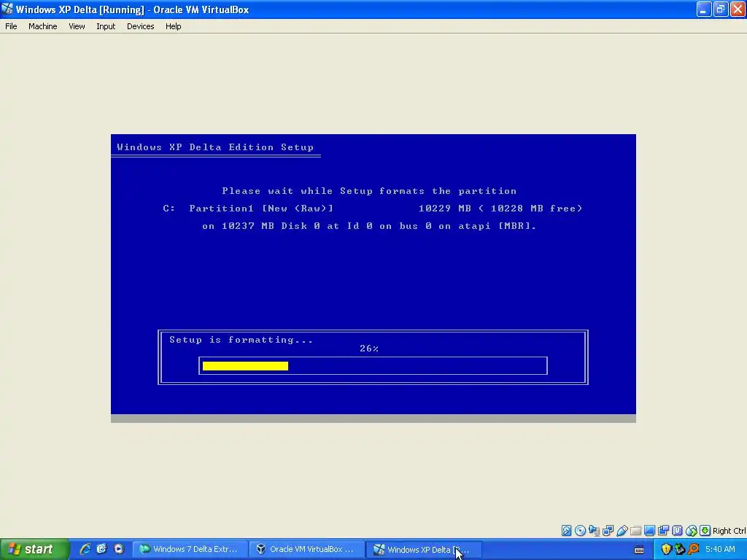Click the VirtualBox window title bar icon
This screenshot has width=747, height=560.
point(7,9)
